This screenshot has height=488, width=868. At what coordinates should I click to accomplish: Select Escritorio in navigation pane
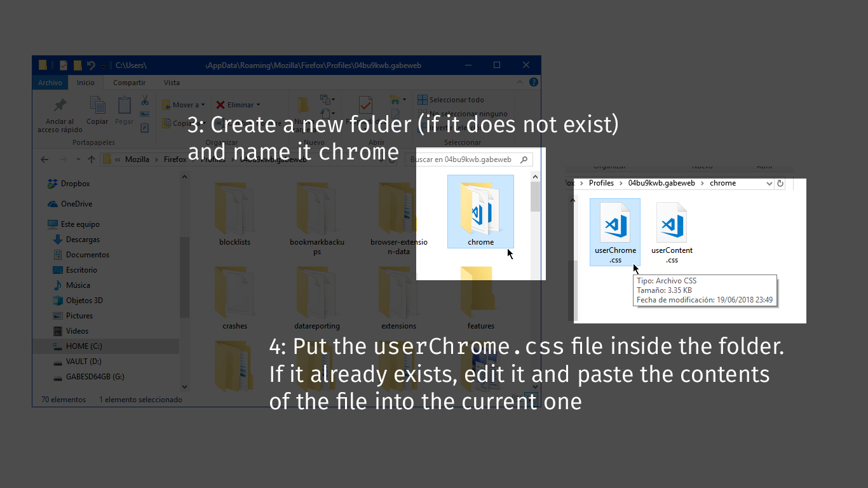(x=81, y=270)
